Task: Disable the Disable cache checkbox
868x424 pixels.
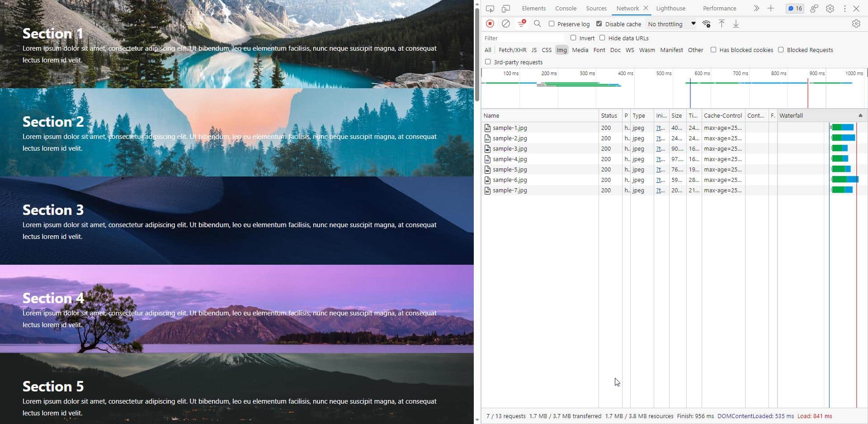Action: coord(599,24)
